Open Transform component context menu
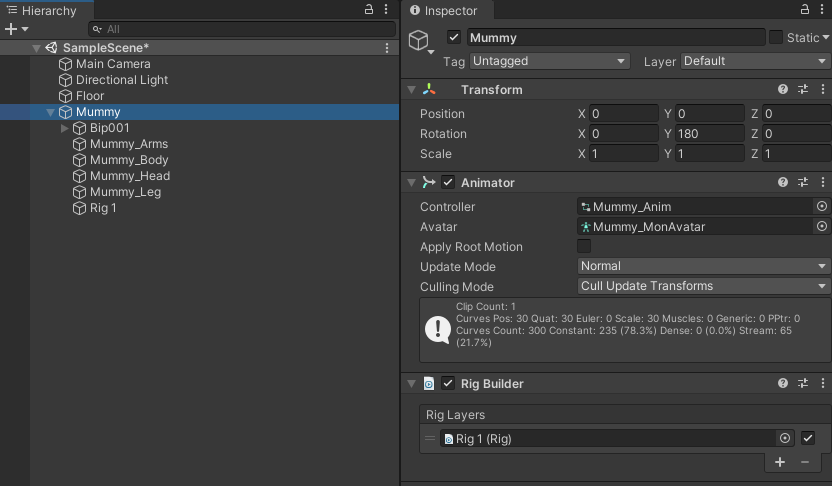The height and width of the screenshot is (486, 832). coord(822,89)
